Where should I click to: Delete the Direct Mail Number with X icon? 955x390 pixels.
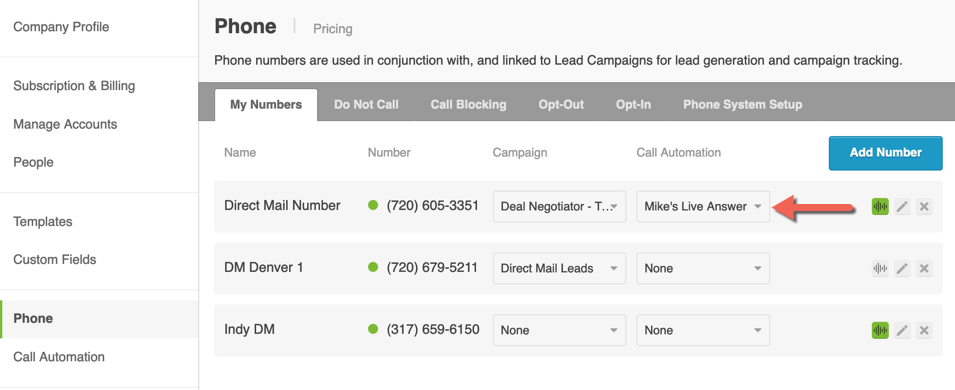pyautogui.click(x=924, y=207)
